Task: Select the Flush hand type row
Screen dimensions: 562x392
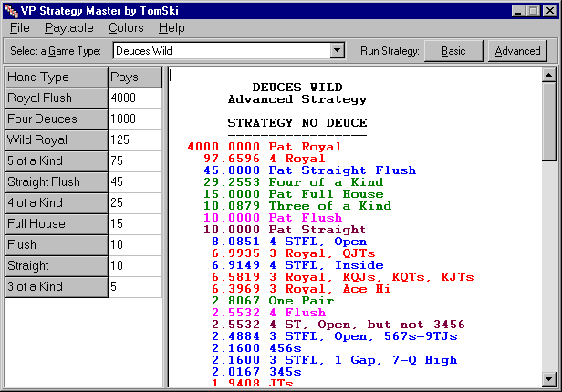Action: (57, 245)
